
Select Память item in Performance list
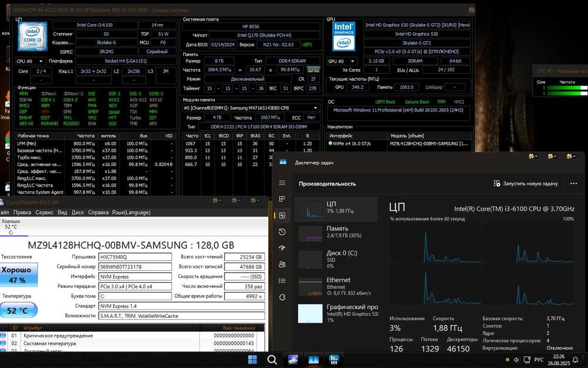click(335, 233)
